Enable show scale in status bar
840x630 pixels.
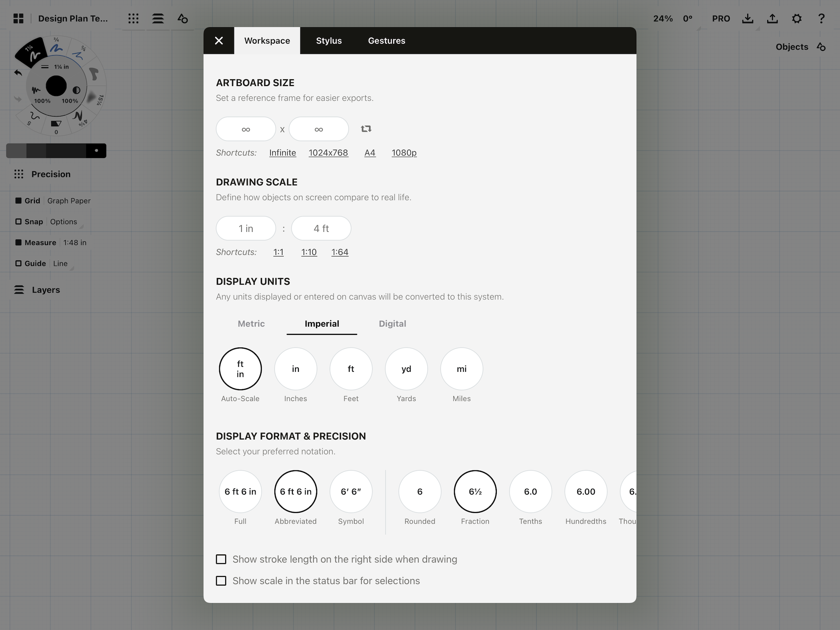[221, 581]
